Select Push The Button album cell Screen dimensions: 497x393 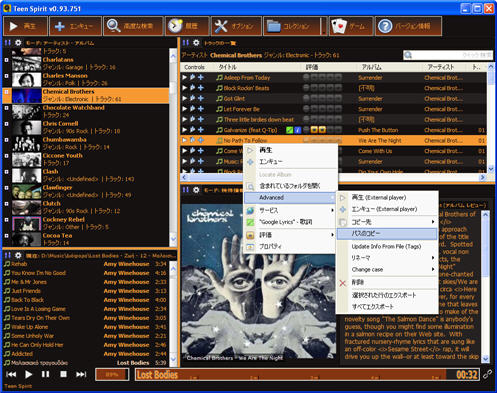[x=378, y=130]
